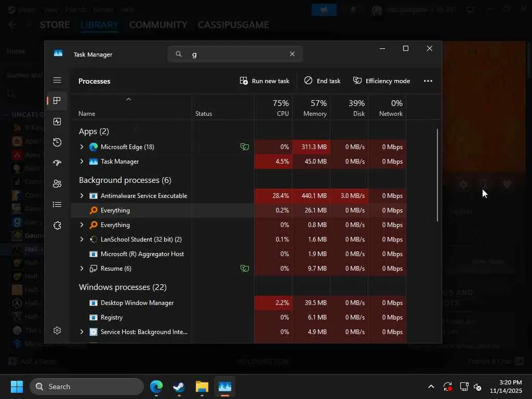The height and width of the screenshot is (399, 532).
Task: Sort processes by Disk column
Action: [x=349, y=108]
